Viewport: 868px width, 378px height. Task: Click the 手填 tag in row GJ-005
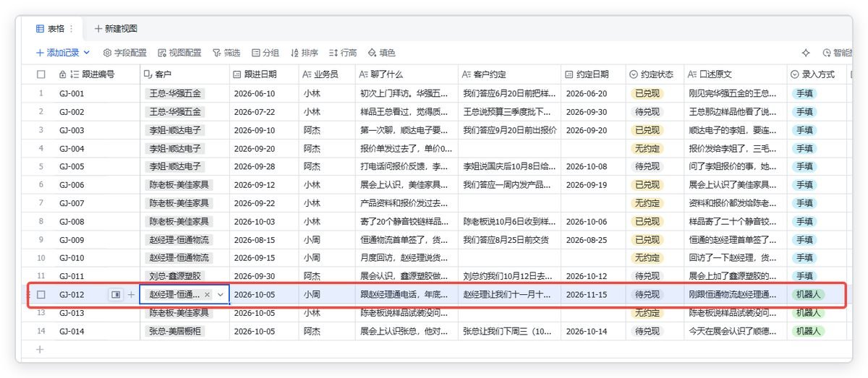804,166
